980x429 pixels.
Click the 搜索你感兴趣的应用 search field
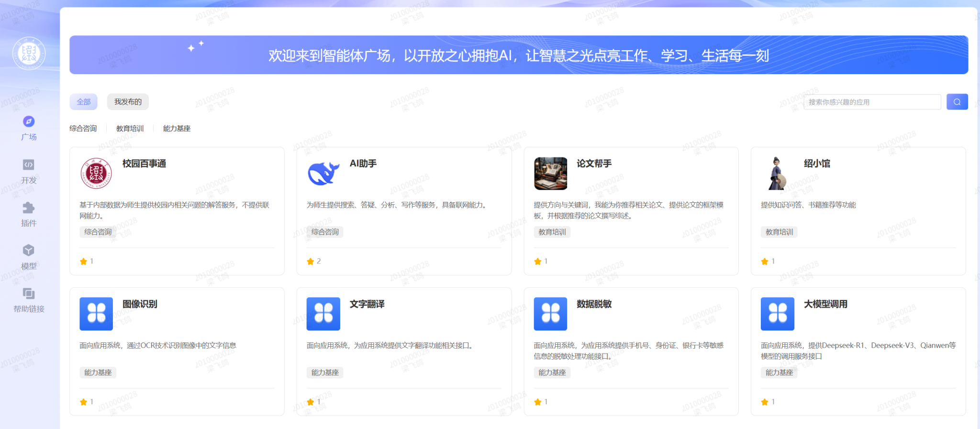point(872,102)
